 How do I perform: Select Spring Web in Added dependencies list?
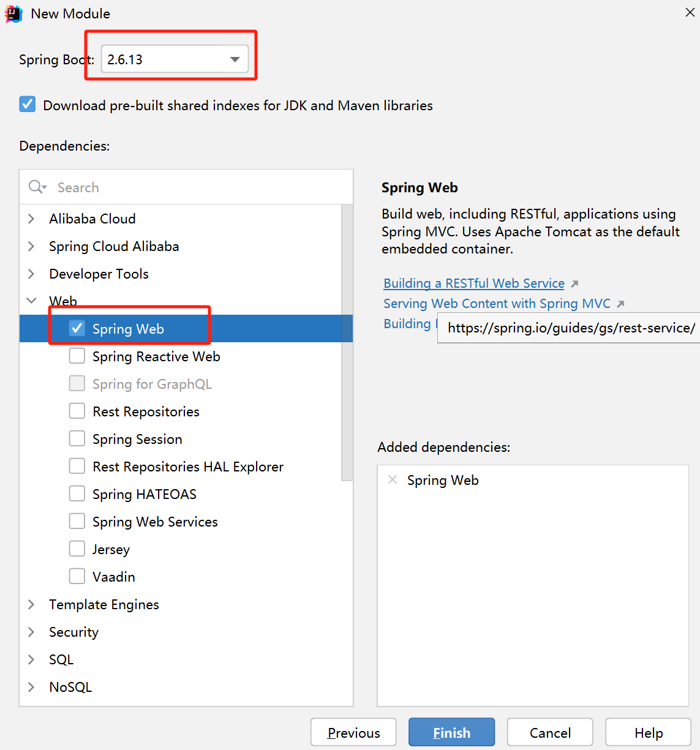443,481
